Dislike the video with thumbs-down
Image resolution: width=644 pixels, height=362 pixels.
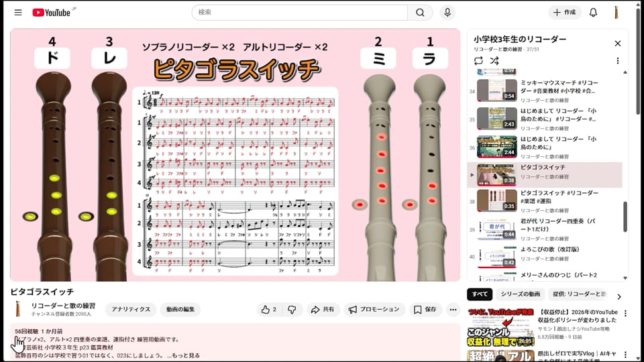click(292, 310)
